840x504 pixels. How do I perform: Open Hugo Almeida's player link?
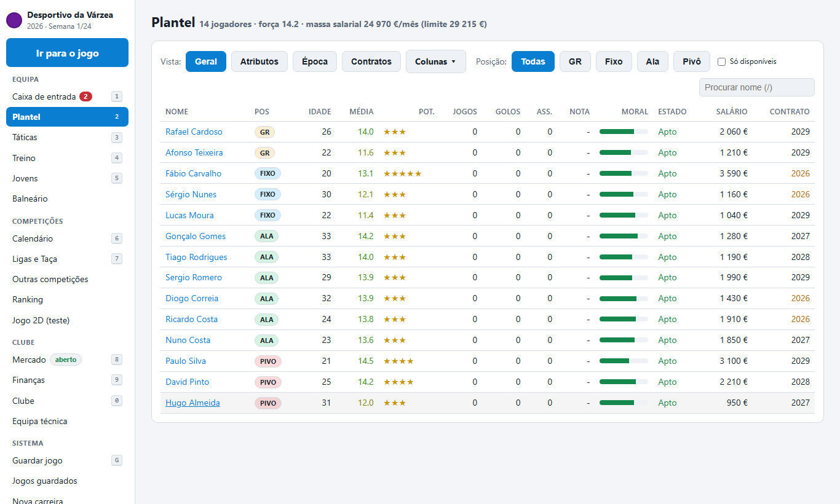[x=192, y=403]
